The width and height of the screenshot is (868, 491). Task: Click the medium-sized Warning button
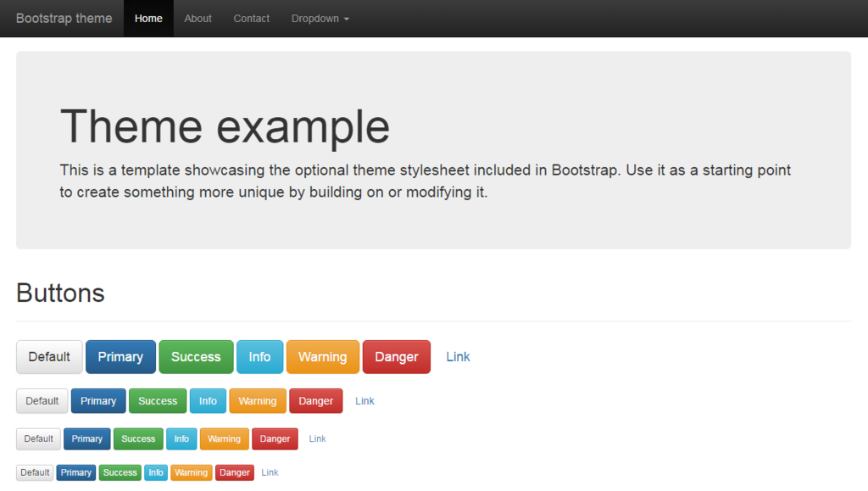tap(257, 401)
